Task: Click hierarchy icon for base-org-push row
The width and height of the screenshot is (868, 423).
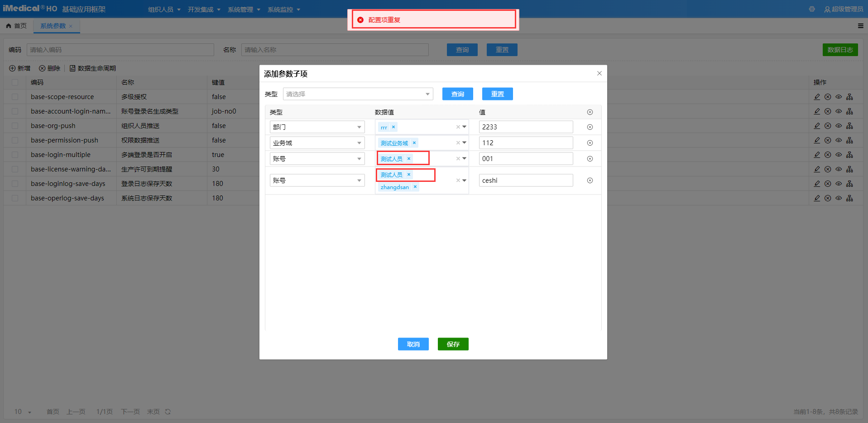Action: (849, 126)
